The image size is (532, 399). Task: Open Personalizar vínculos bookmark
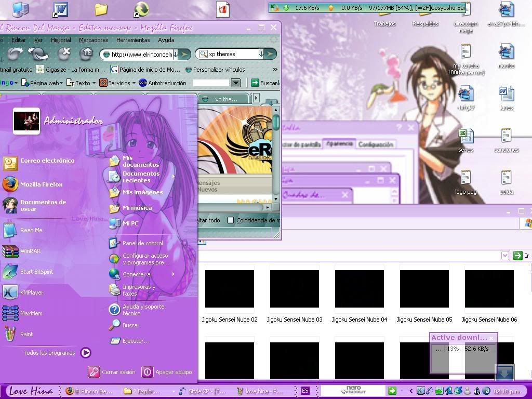[215, 69]
